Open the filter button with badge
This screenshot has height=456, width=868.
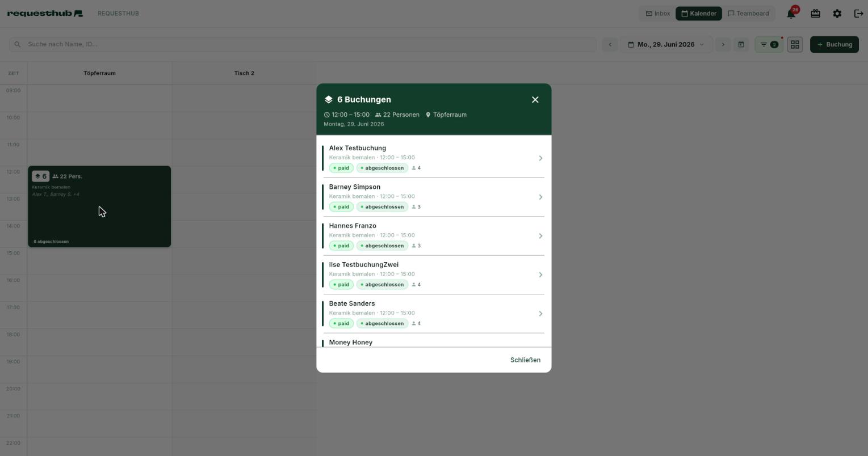pyautogui.click(x=769, y=44)
